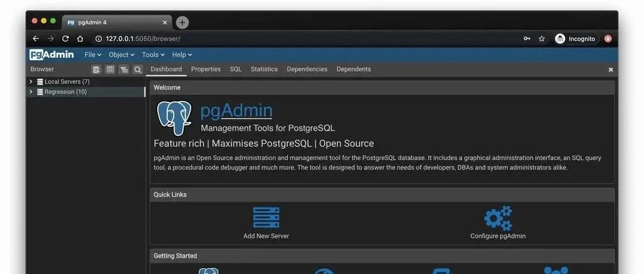Click the Search Objects magnifier icon

click(x=138, y=69)
